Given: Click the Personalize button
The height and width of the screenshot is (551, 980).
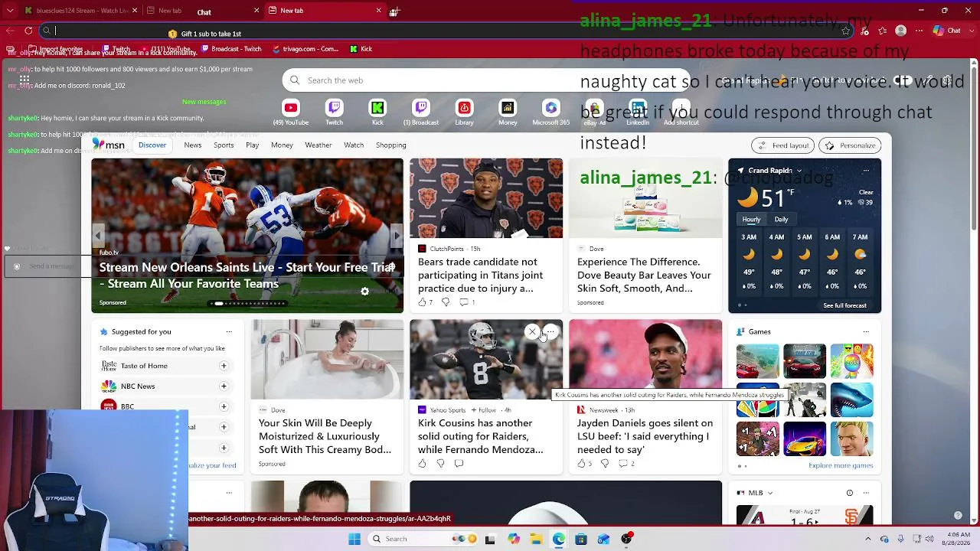Looking at the screenshot, I should point(850,145).
